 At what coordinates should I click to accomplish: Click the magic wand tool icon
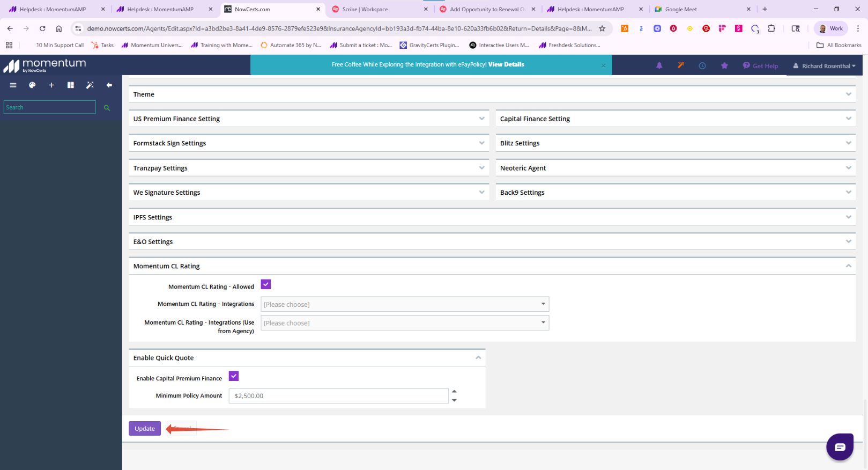pos(90,85)
